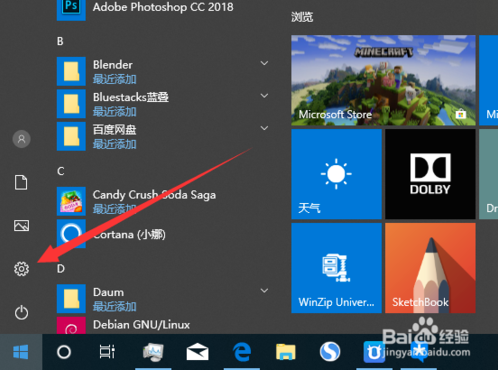This screenshot has width=498, height=370.
Task: Click the Debian GNU/Linux label
Action: click(141, 325)
